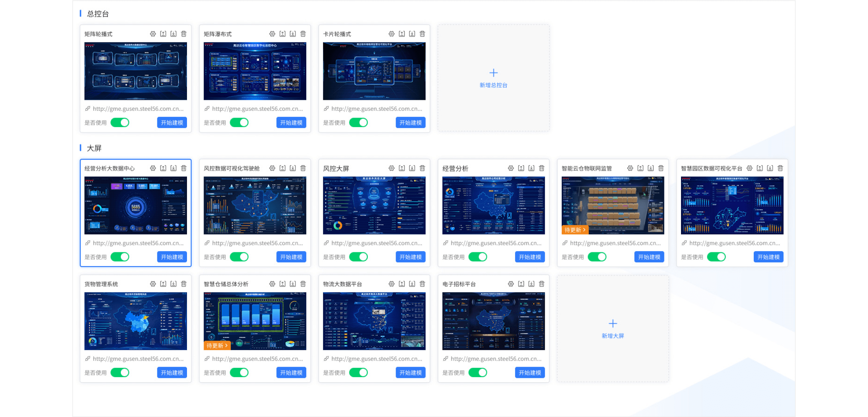Click download icon on 货物管理系统 card
Image resolution: width=868 pixels, height=417 pixels.
click(x=174, y=284)
